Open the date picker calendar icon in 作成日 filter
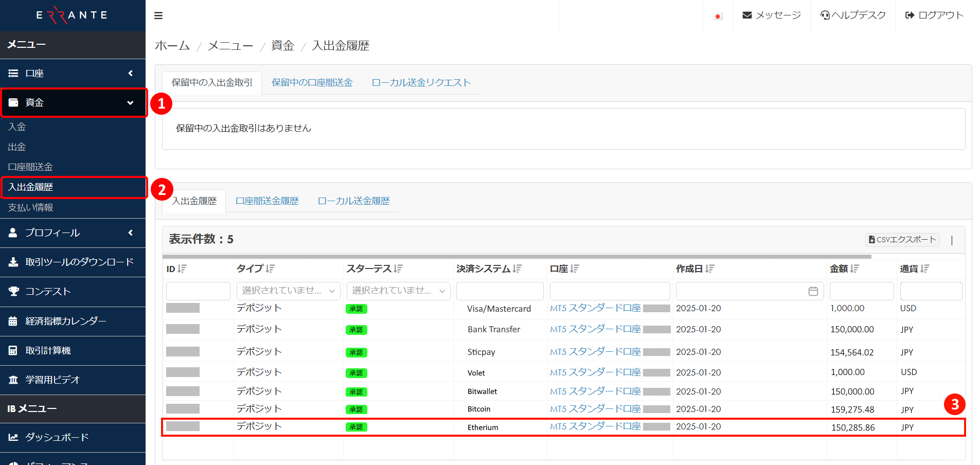980x465 pixels. pyautogui.click(x=813, y=291)
